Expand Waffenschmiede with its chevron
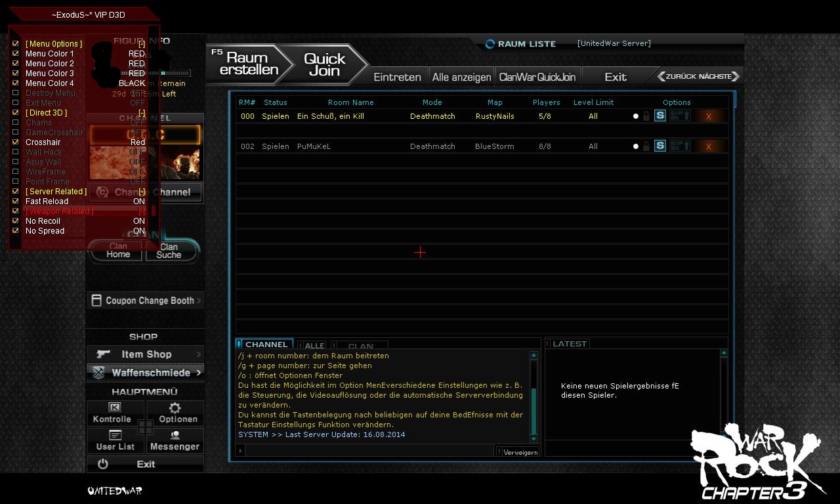Image resolution: width=840 pixels, height=504 pixels. click(198, 373)
